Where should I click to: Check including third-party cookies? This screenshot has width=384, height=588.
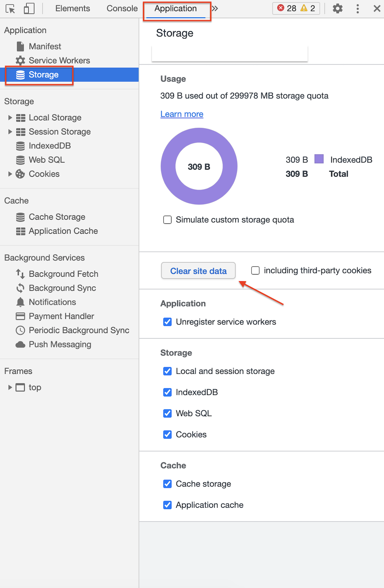255,271
